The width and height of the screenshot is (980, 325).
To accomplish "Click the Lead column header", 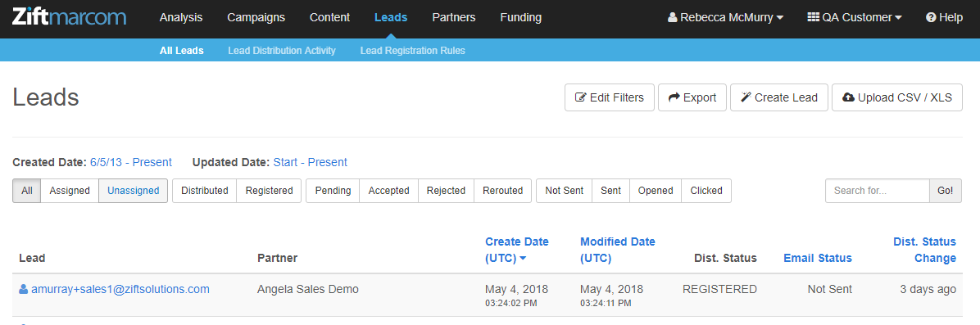I will 32,258.
